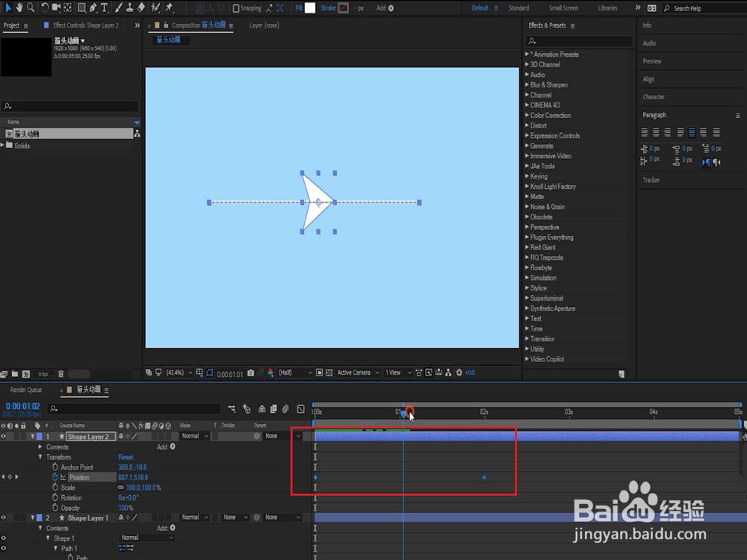Viewport: 747px width, 560px height.
Task: Delete selected project item trash icon
Action: 61,374
